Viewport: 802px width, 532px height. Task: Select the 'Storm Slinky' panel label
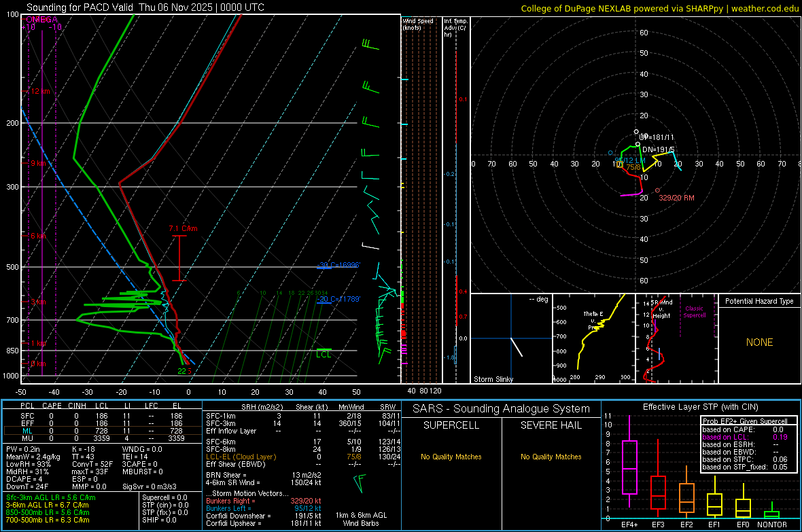click(493, 379)
